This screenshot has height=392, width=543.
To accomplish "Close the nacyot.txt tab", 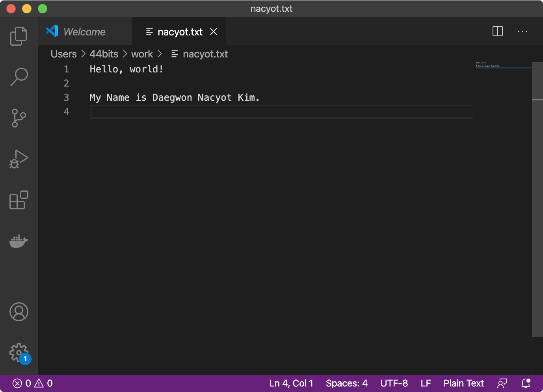I will (x=214, y=31).
